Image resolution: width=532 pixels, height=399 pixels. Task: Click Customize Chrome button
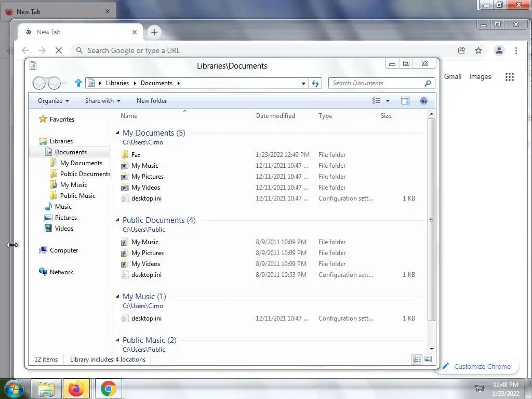coord(478,366)
